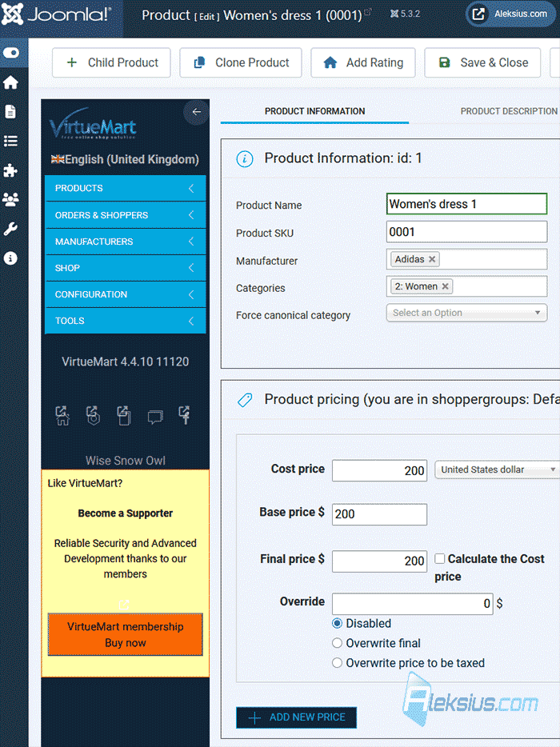Click ADD NEW PRICE button
Image resolution: width=560 pixels, height=747 pixels.
pyautogui.click(x=297, y=717)
